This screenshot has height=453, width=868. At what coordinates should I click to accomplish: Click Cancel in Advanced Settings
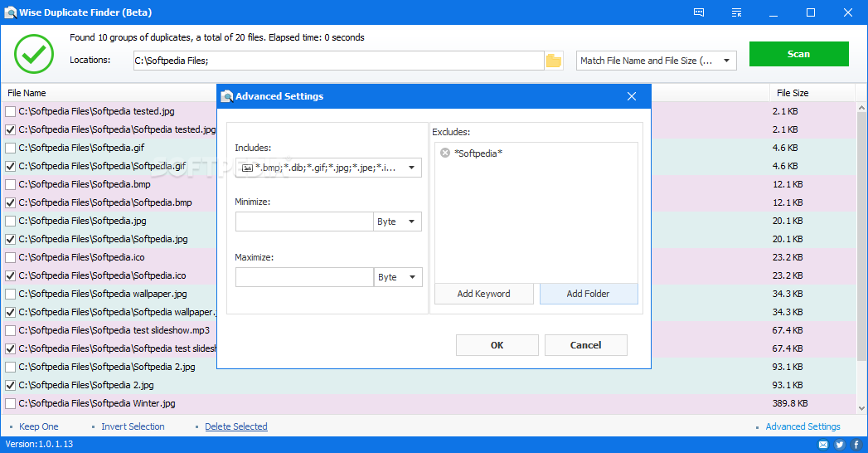click(585, 345)
